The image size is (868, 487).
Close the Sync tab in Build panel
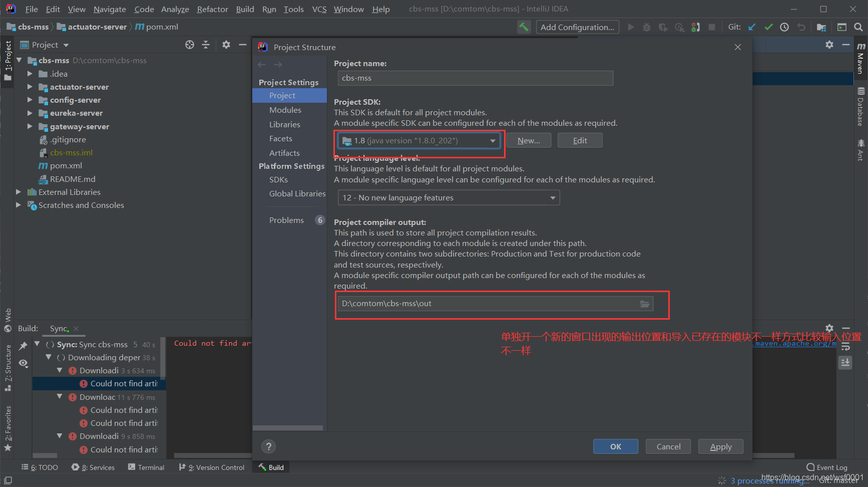pos(76,329)
